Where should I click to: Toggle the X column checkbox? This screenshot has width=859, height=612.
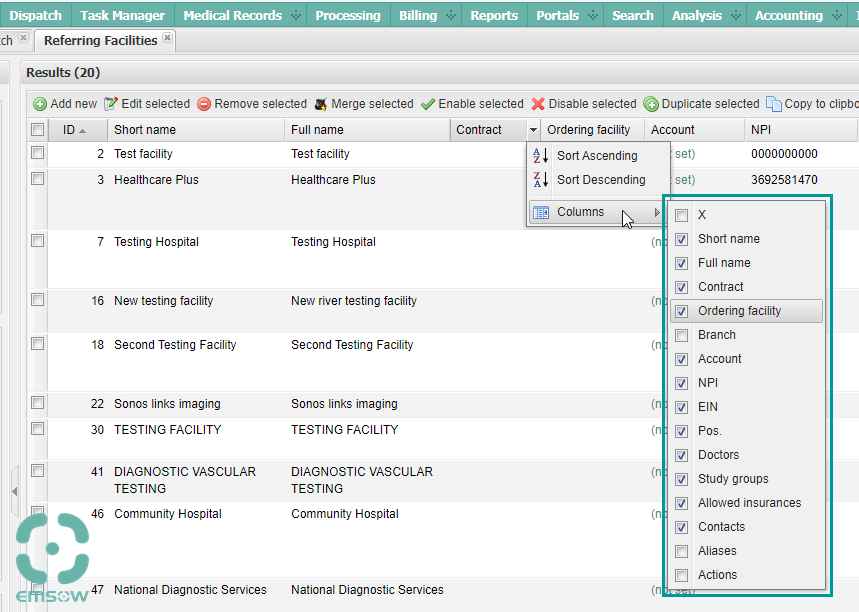point(682,215)
